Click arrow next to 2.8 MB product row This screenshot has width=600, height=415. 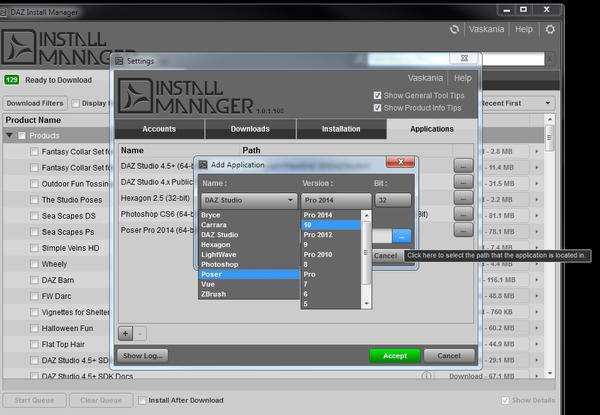(x=537, y=152)
